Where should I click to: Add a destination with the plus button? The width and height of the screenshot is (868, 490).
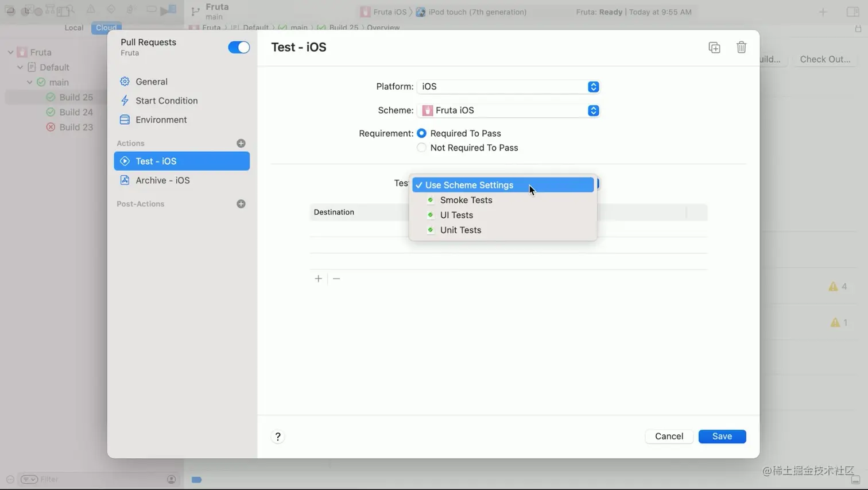point(318,279)
